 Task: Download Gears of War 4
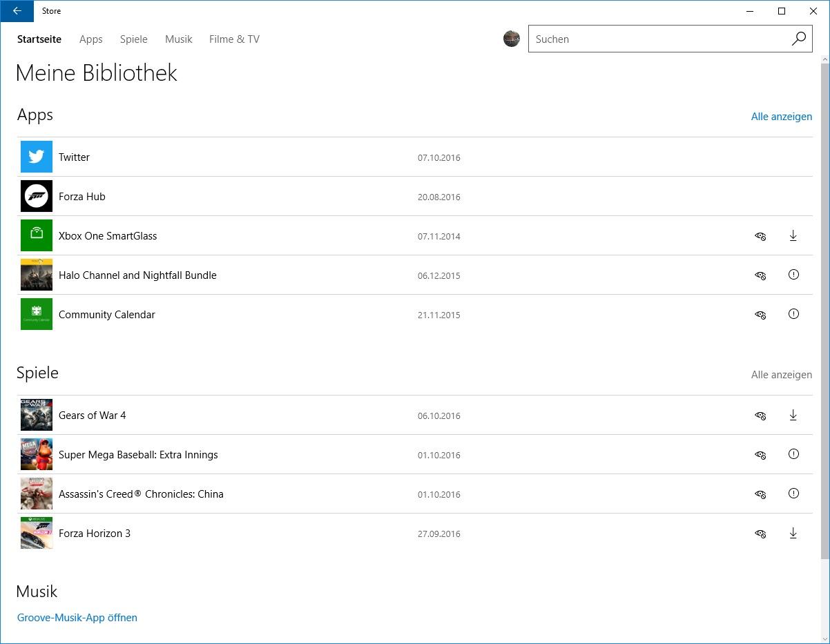(x=793, y=416)
